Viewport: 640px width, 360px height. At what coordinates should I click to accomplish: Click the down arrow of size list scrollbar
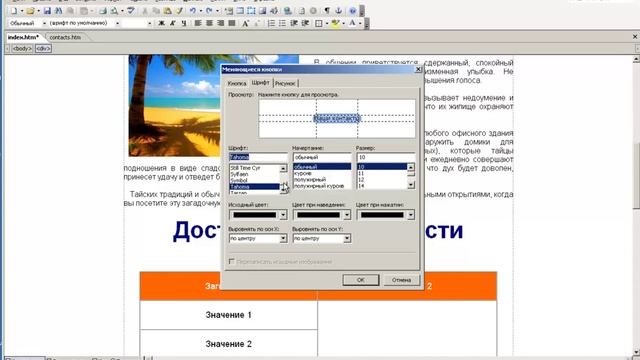[x=411, y=185]
